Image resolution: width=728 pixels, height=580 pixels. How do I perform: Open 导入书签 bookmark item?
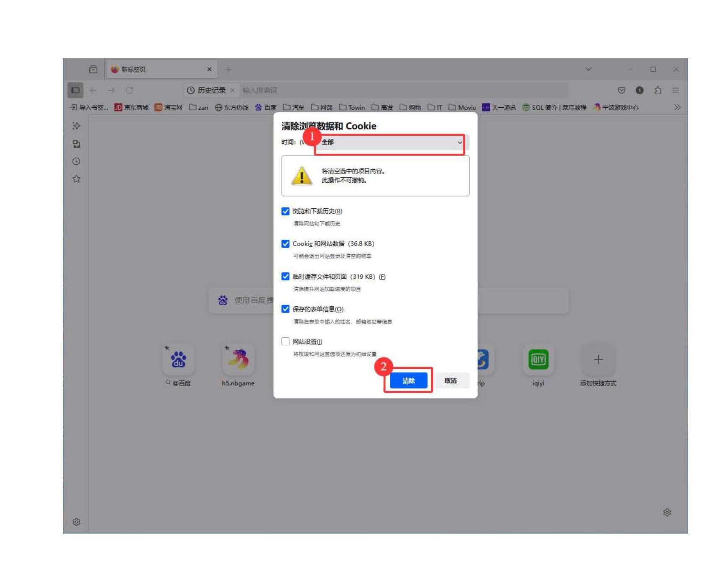coord(88,107)
